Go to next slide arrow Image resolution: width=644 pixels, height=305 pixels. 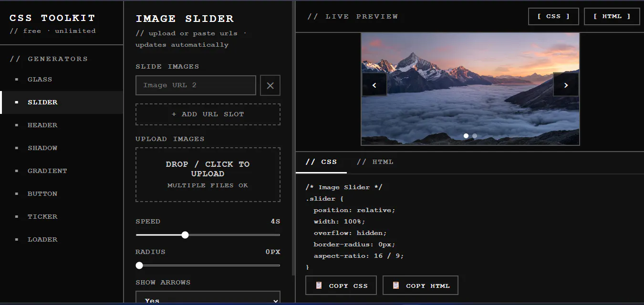pos(566,85)
